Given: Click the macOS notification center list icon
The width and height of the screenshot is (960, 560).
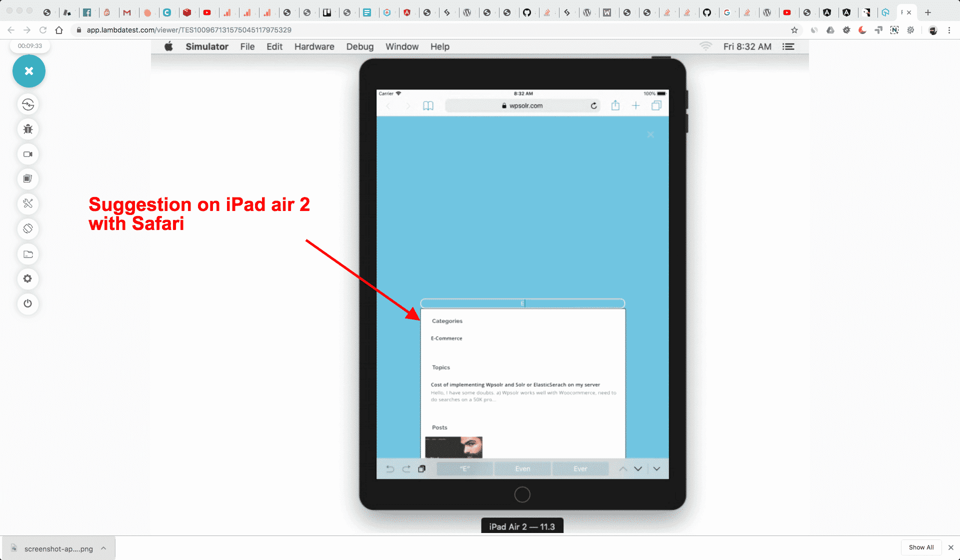Looking at the screenshot, I should (788, 46).
